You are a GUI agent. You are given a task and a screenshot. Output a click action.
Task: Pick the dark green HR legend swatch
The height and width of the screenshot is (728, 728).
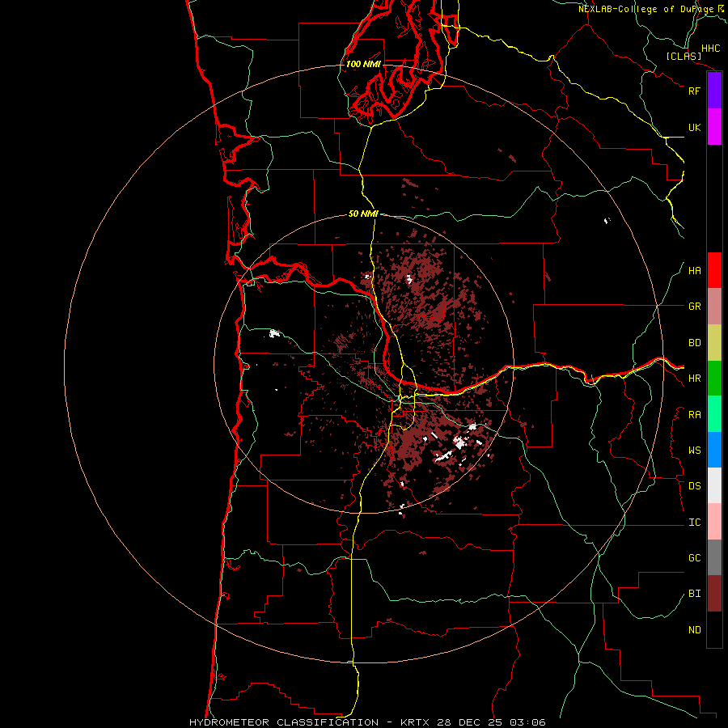(x=714, y=379)
